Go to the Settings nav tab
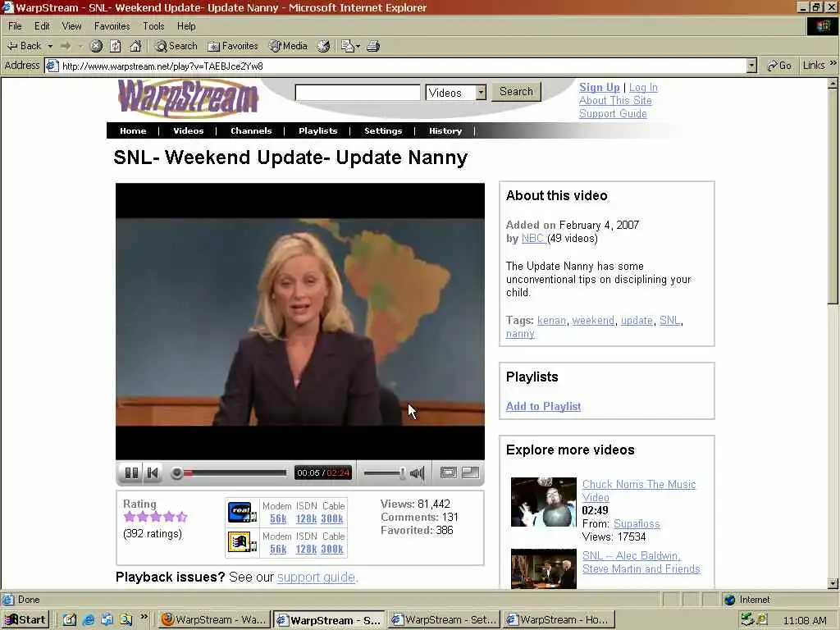Viewport: 840px width, 630px height. pyautogui.click(x=383, y=130)
